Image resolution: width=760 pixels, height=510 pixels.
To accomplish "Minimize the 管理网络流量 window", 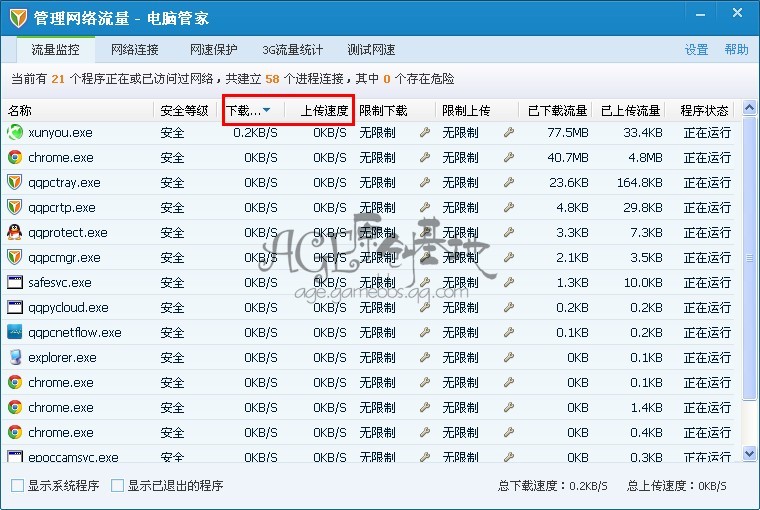I will point(700,15).
